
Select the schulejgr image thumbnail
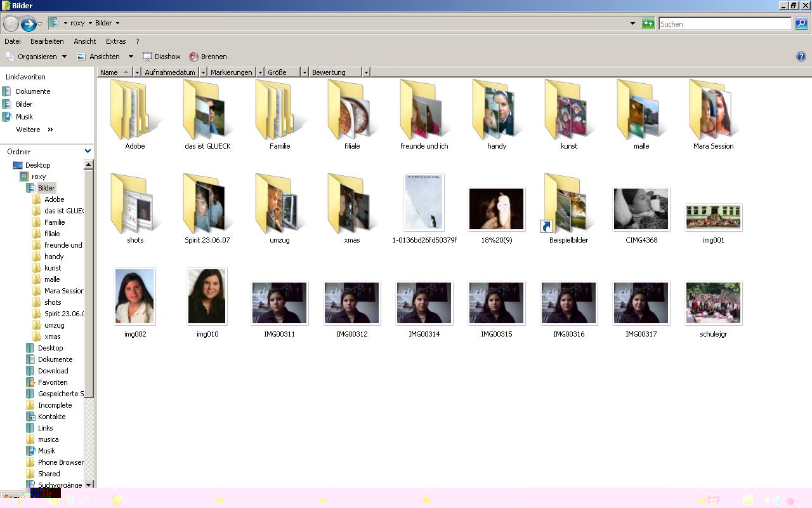[x=713, y=304]
